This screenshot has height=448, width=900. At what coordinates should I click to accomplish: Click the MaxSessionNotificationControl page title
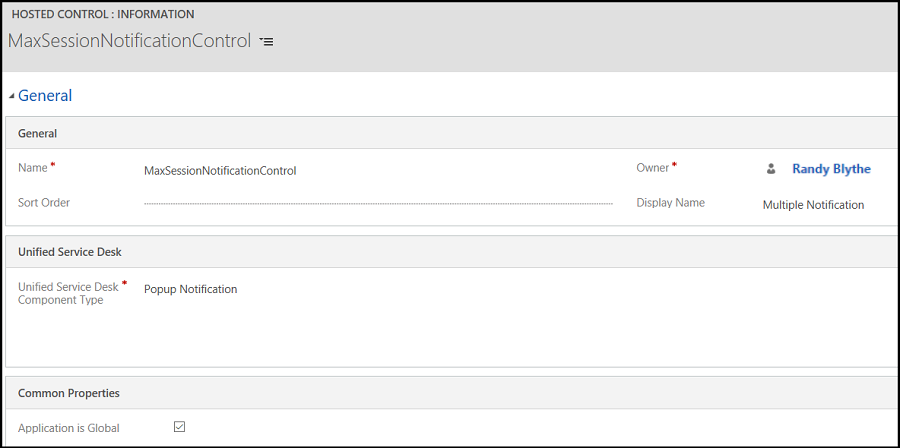click(x=129, y=41)
